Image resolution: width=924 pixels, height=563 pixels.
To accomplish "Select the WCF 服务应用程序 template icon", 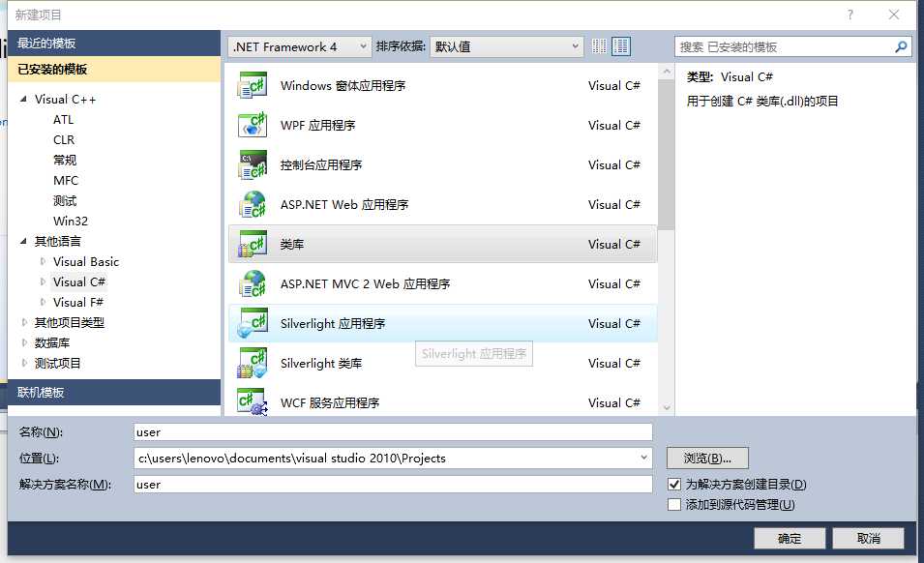I will tap(253, 402).
